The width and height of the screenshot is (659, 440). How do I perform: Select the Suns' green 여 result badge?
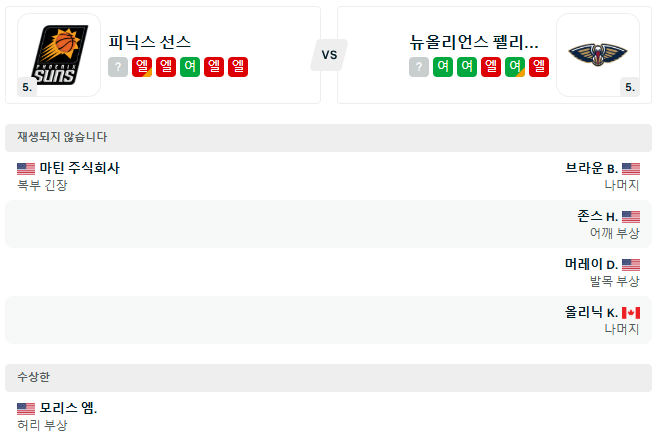pos(190,67)
